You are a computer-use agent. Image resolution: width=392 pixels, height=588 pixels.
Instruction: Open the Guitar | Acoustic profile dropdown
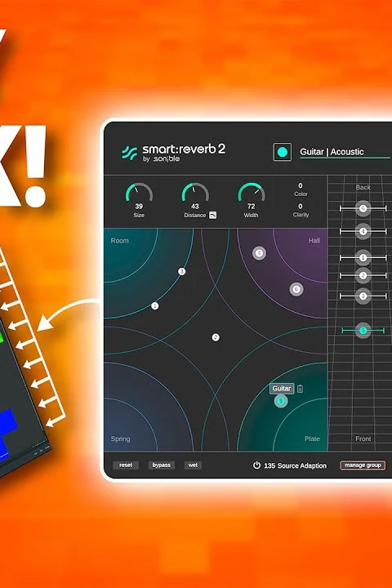click(345, 152)
